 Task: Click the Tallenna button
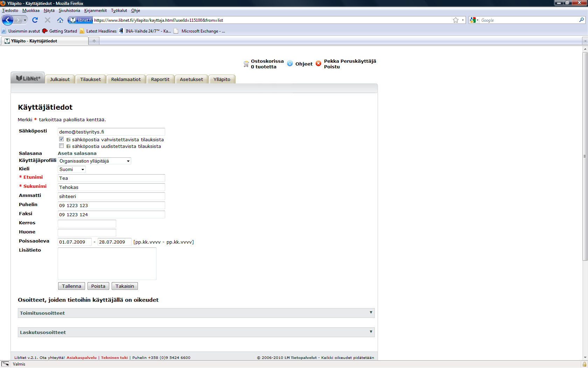71,286
